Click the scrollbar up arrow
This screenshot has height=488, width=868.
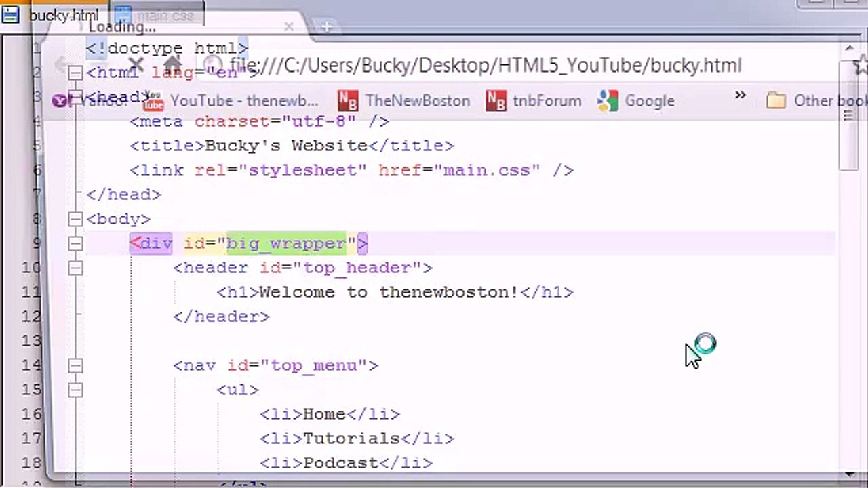point(848,49)
